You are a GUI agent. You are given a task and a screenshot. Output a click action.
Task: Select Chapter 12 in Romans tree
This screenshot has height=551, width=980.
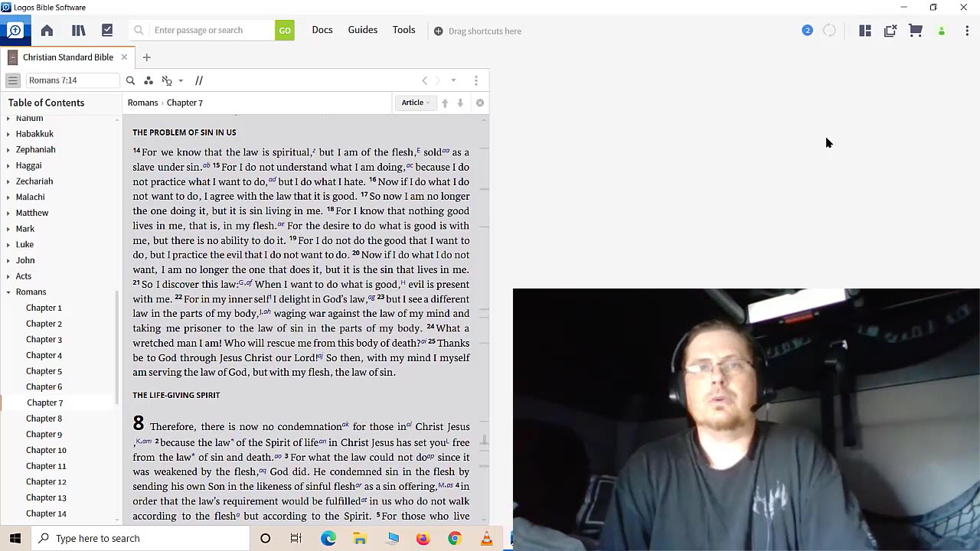[46, 482]
